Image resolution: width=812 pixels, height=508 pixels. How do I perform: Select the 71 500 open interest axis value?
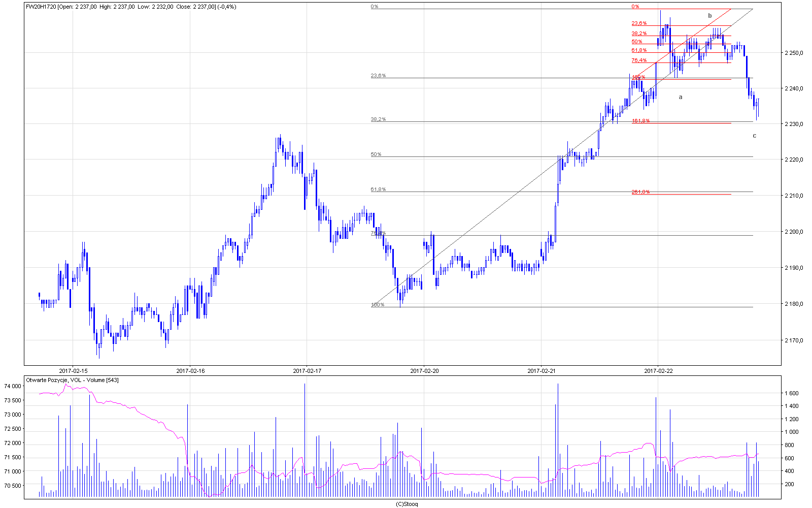(12, 457)
